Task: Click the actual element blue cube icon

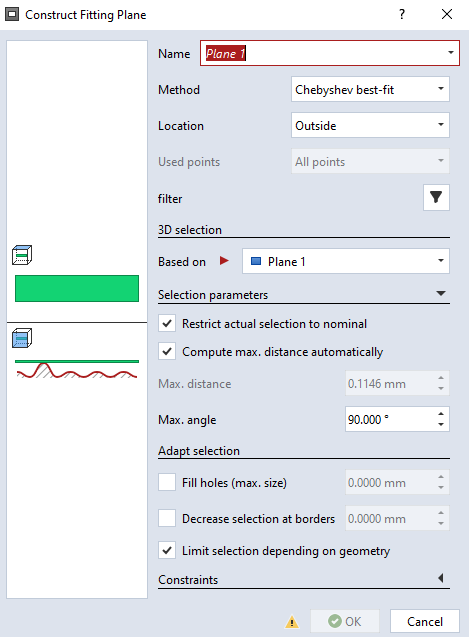Action: coord(22,338)
